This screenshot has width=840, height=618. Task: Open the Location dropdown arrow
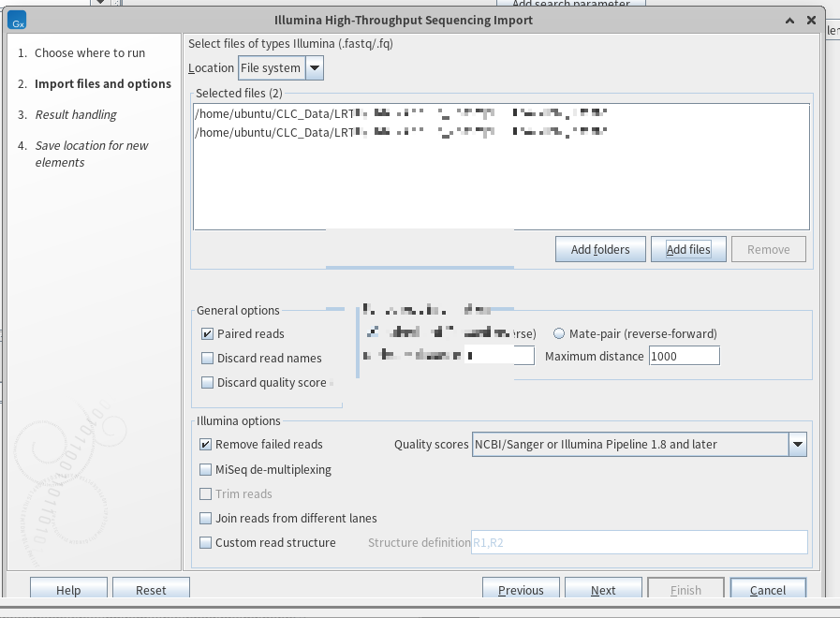pos(315,68)
